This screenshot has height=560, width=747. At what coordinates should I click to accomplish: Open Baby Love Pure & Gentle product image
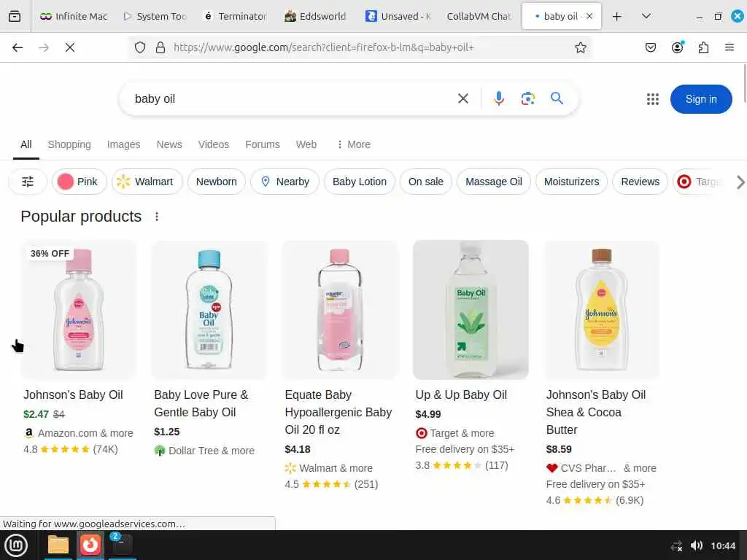(209, 310)
